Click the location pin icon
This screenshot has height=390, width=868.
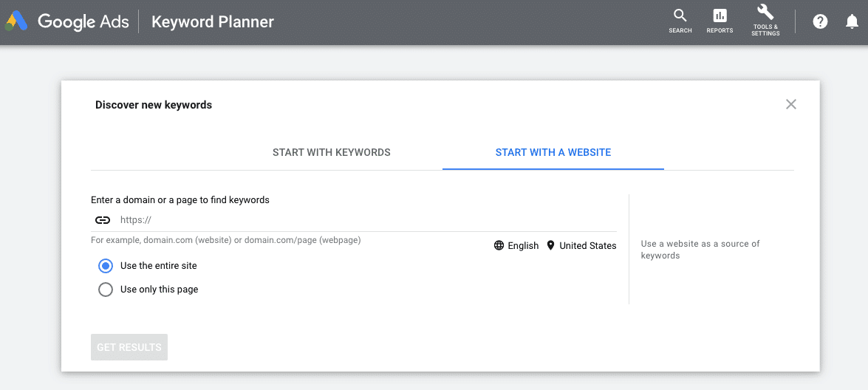[550, 245]
